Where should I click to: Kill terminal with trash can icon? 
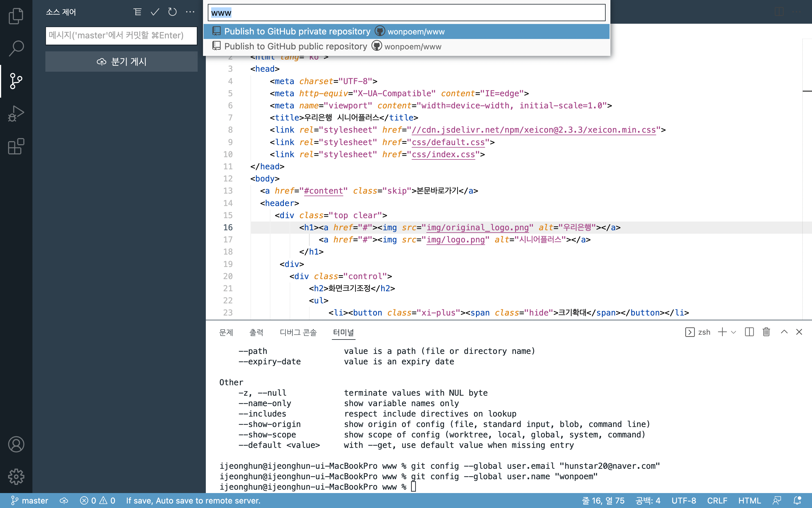[766, 332]
